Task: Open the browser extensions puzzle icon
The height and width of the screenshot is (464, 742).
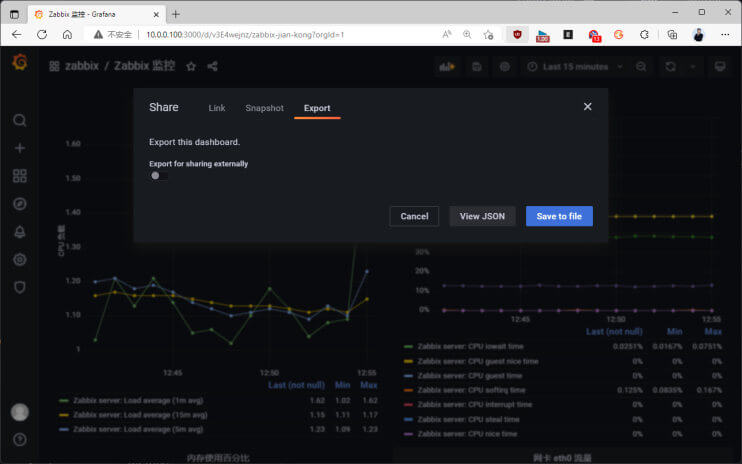Action: tap(644, 35)
